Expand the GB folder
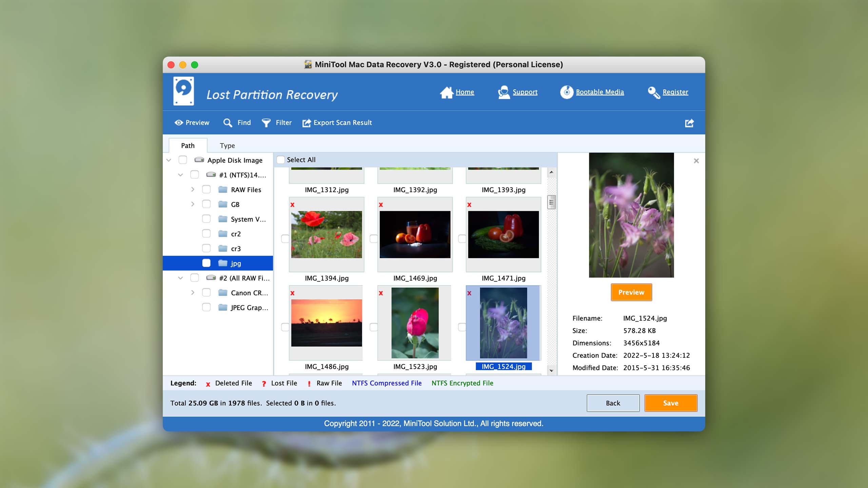The image size is (868, 488). [x=193, y=204]
